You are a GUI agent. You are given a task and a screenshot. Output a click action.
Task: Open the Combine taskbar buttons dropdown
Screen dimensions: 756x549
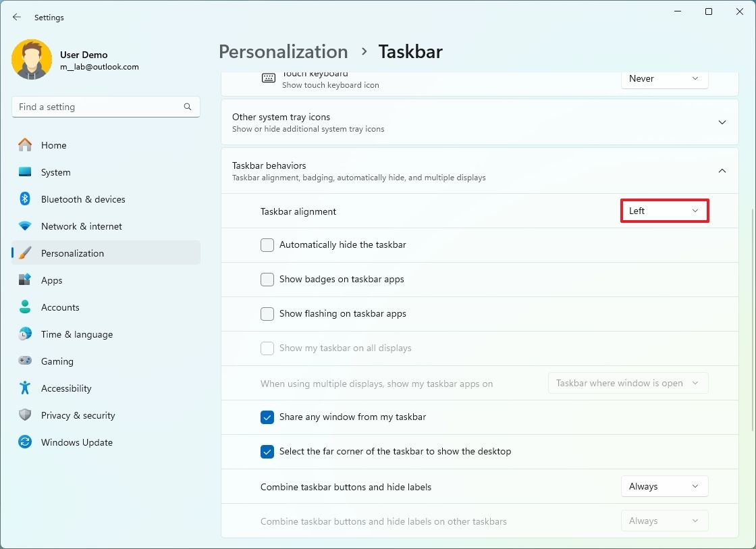[x=664, y=486]
